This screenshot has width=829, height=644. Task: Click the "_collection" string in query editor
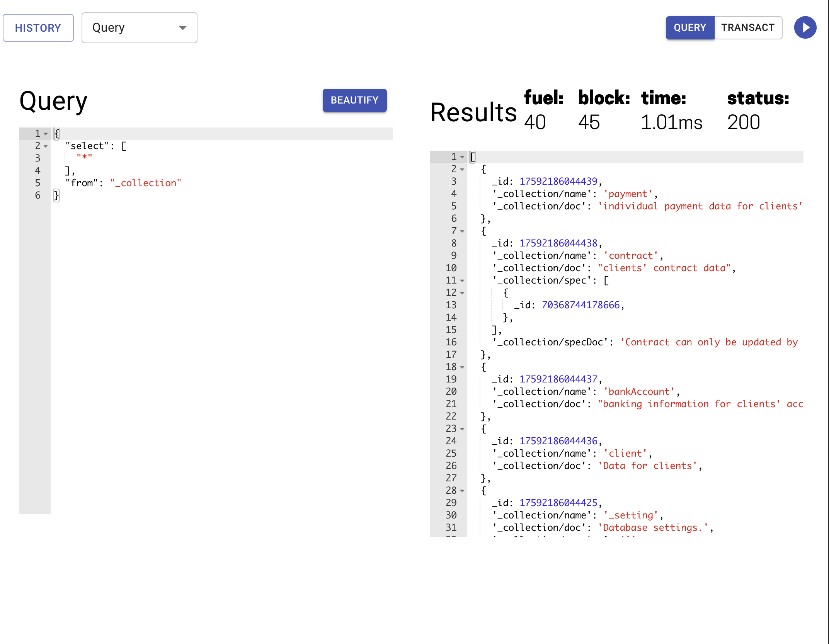(146, 183)
